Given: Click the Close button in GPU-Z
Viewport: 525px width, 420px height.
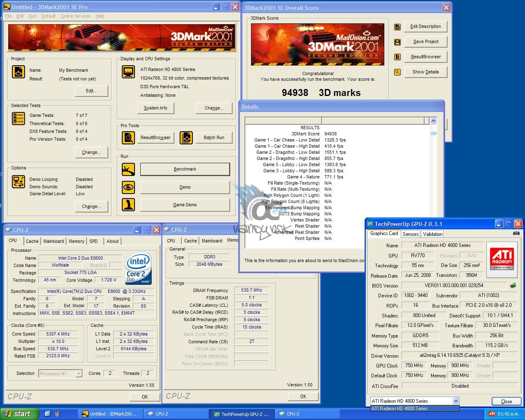Looking at the screenshot, I should [x=507, y=402].
